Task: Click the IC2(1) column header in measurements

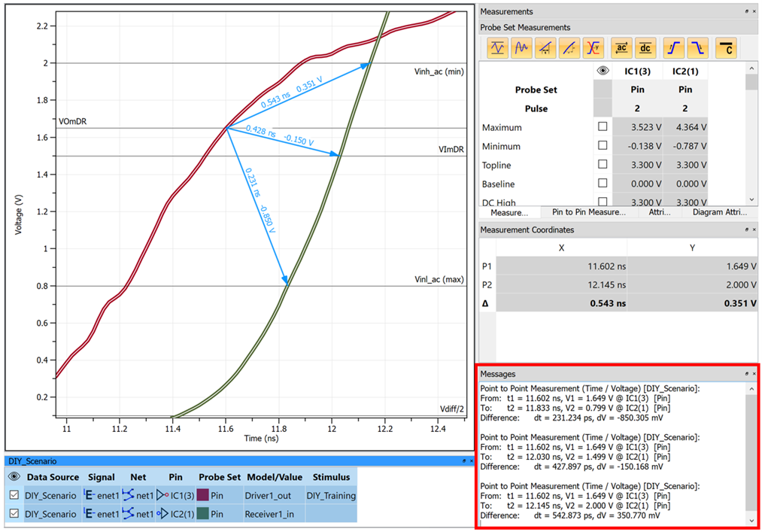Action: pos(685,71)
